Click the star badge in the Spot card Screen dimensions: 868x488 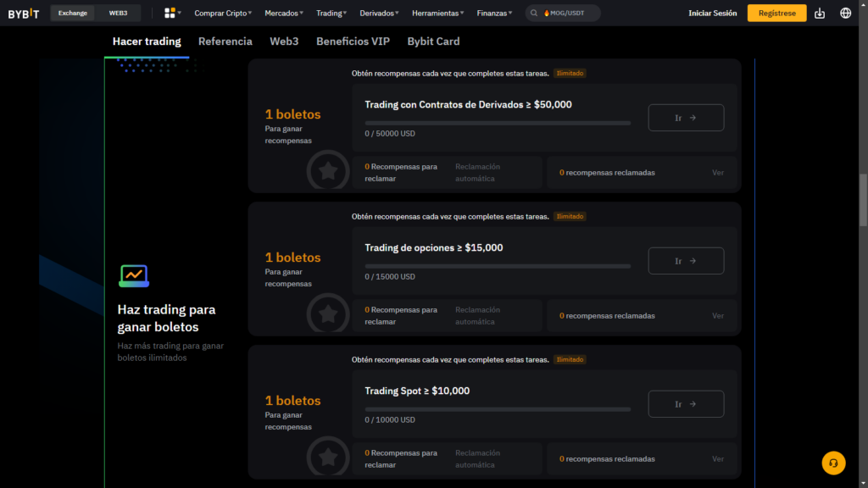(x=328, y=457)
